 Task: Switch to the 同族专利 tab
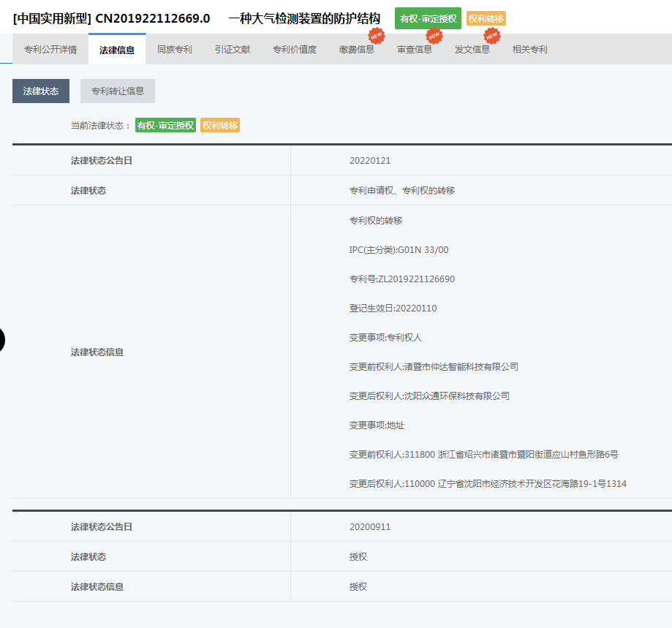coord(175,50)
